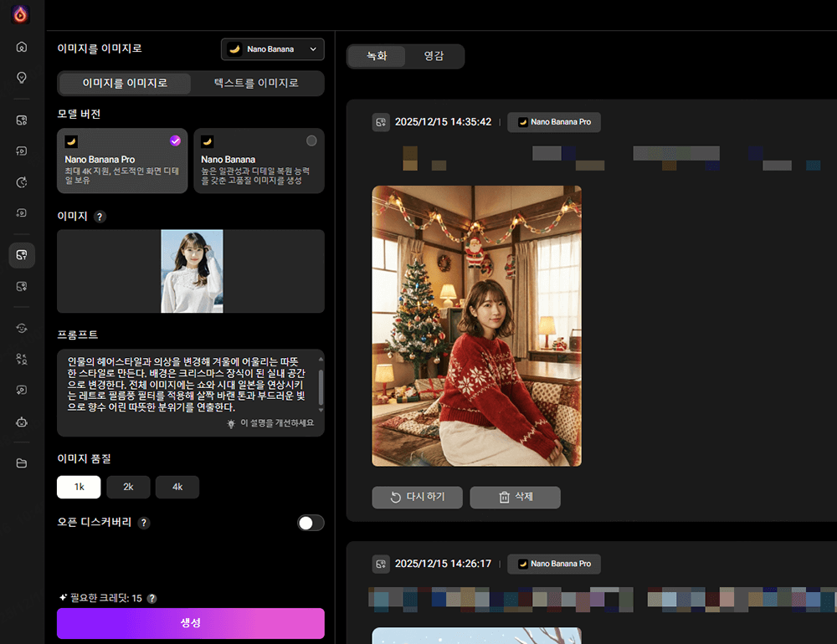This screenshot has height=644, width=837.
Task: Click the robot icon in left sidebar
Action: pyautogui.click(x=22, y=422)
